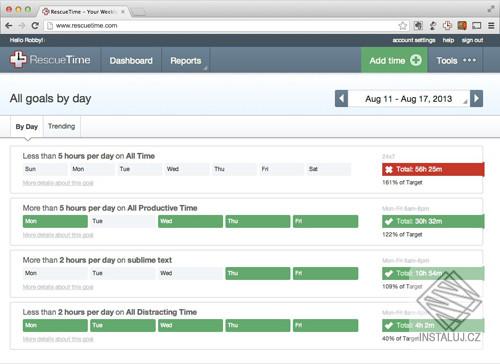Click the red Total 56h 25m bar
Viewport: 500px width, 364px height.
click(433, 169)
